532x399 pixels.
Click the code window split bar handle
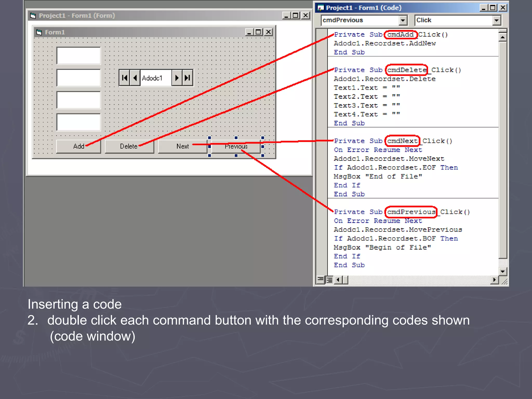point(503,31)
